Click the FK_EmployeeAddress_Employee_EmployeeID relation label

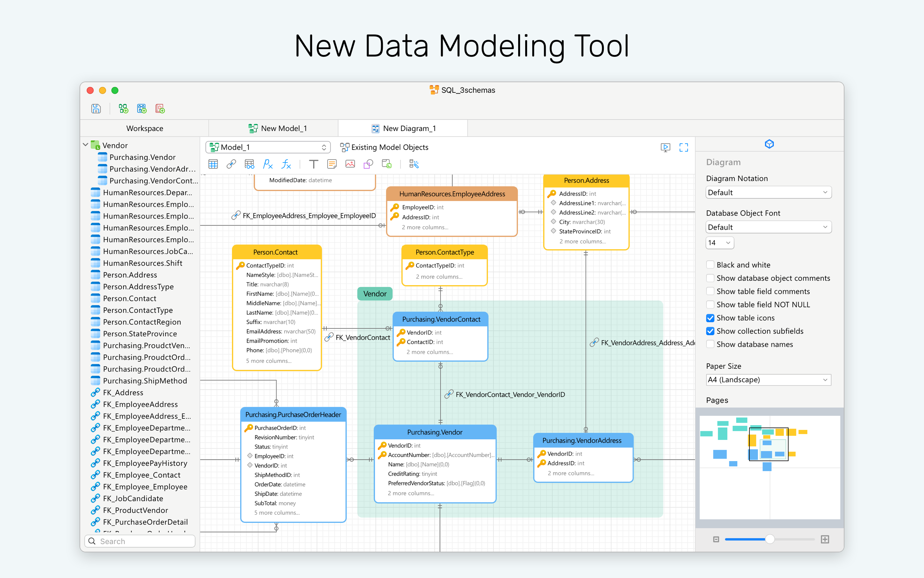pos(309,215)
